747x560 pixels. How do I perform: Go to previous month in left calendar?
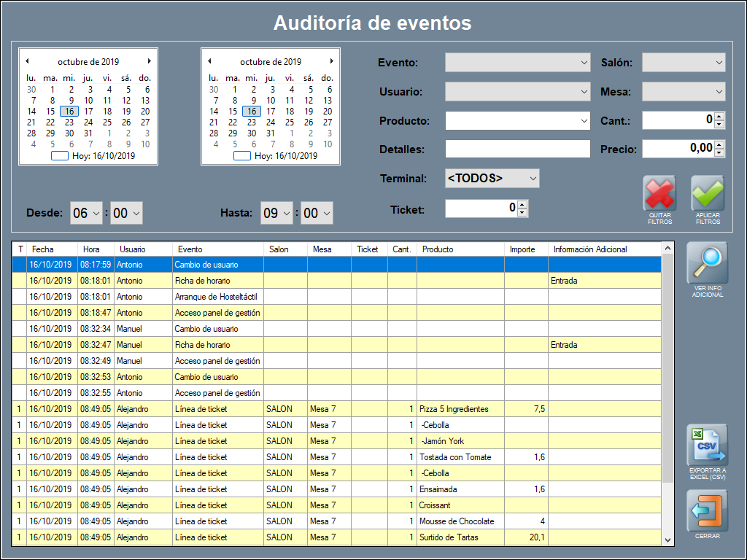coord(27,61)
